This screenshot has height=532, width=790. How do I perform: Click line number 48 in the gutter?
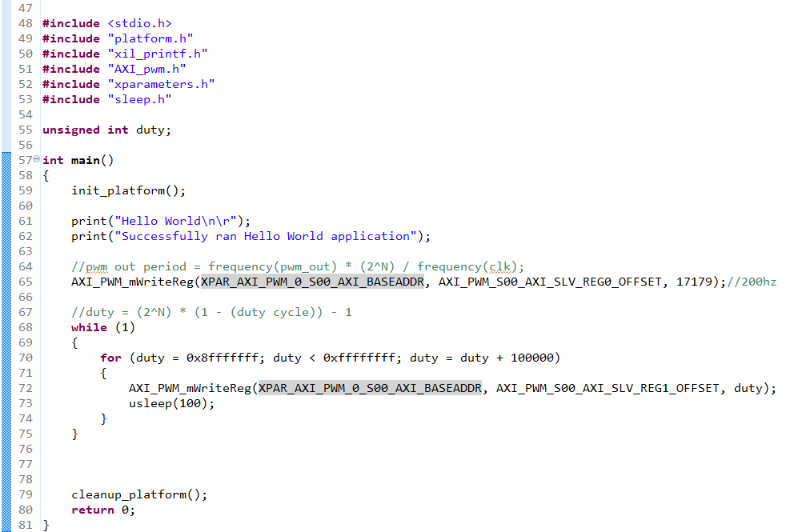25,23
